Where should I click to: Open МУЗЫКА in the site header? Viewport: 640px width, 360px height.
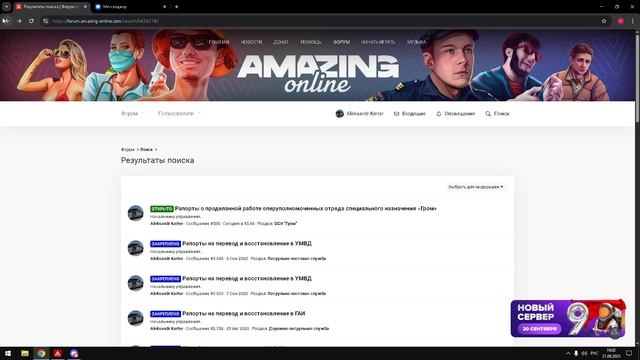click(416, 42)
